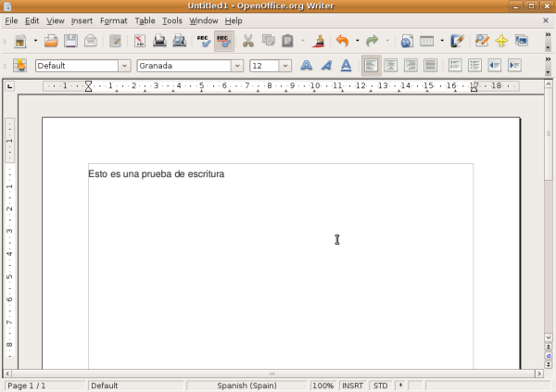Open the Format menu
This screenshot has width=556, height=392.
point(113,20)
